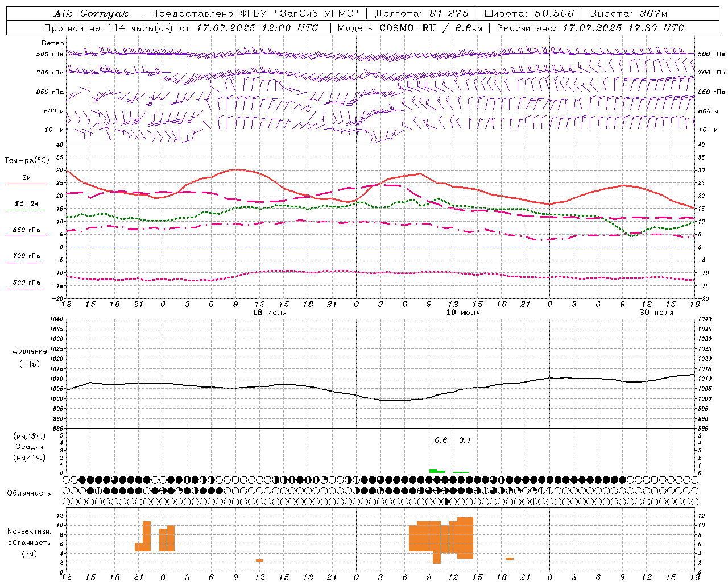Click the '(км)' unit under convective label
The width and height of the screenshot is (728, 582).
click(30, 554)
